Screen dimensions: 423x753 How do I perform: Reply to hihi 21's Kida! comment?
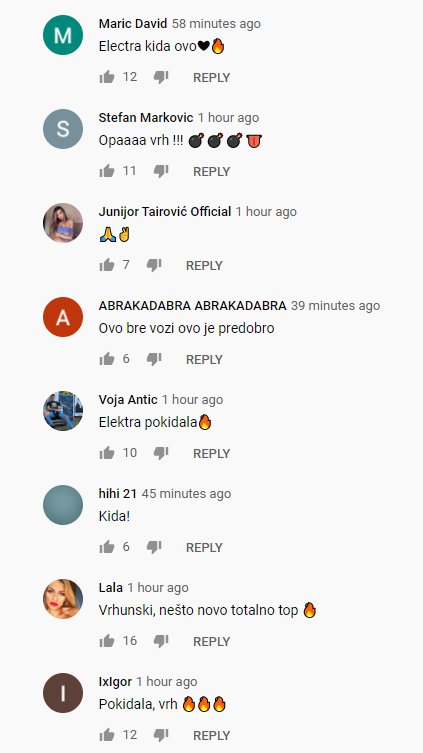[x=204, y=547]
